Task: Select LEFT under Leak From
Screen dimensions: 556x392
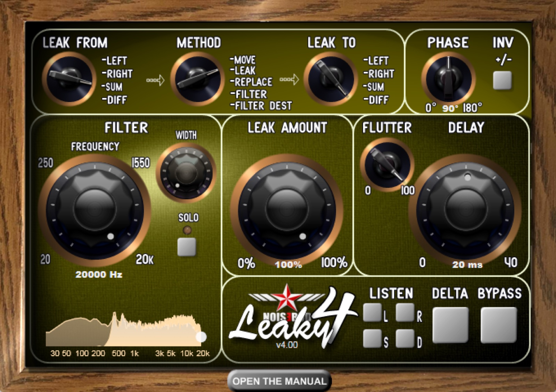Action: 114,61
